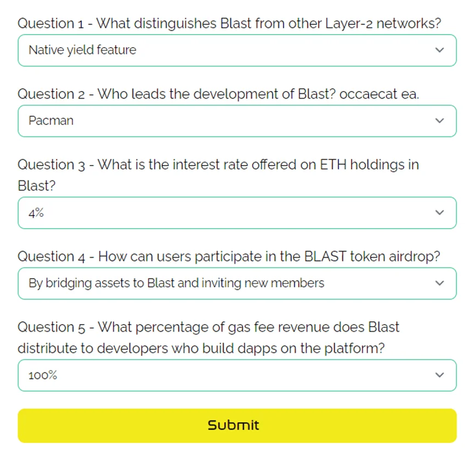Click the Question 2 label about Blast development

pyautogui.click(x=218, y=94)
